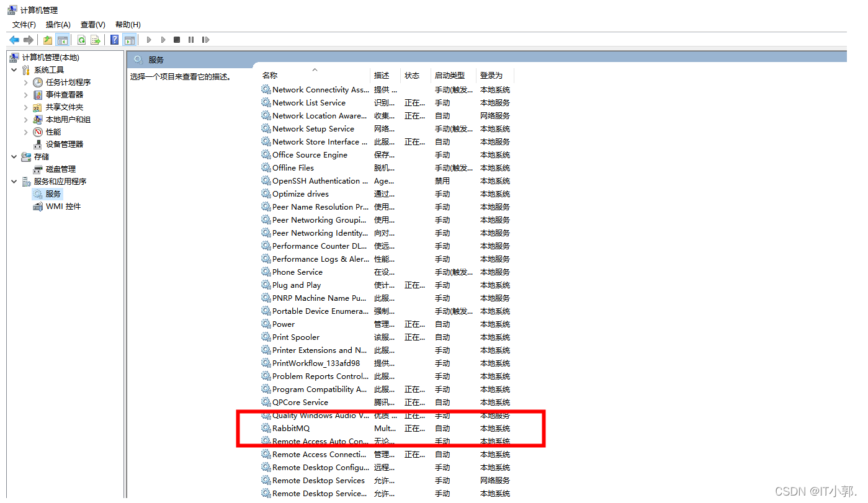Screen dimensions: 868x503
Task: Select the PrintWorkflow_133afd98 service row
Action: (x=387, y=363)
